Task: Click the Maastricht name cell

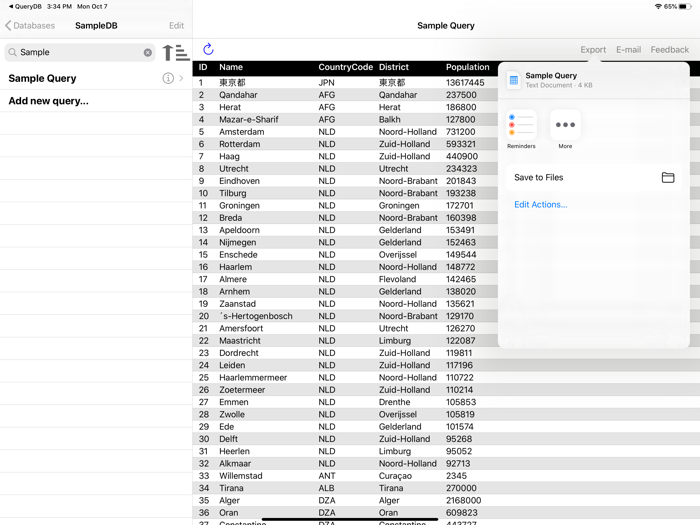Action: click(x=240, y=341)
